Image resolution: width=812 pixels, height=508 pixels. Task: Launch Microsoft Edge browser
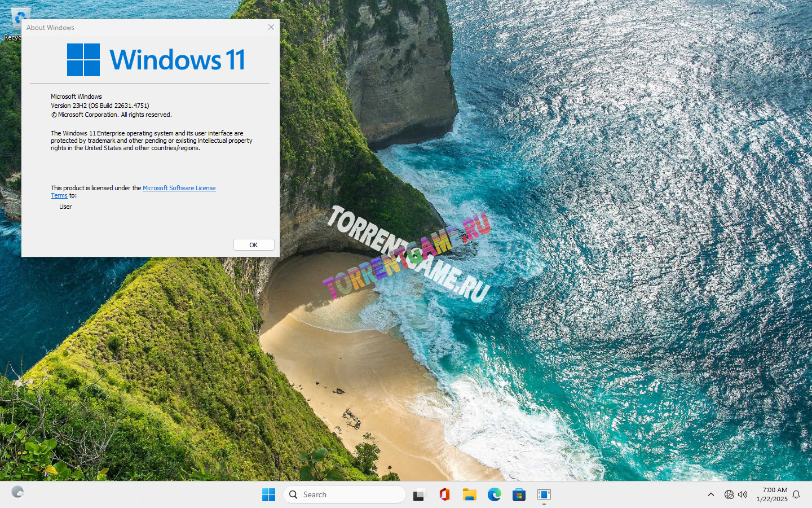(x=494, y=495)
